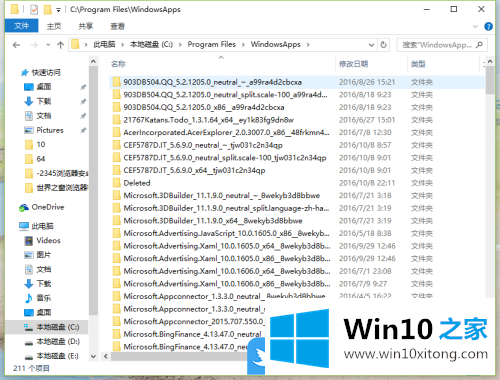Select 此电脑 (This PC) in the navigation pane
The image size is (500, 380).
point(43,226)
